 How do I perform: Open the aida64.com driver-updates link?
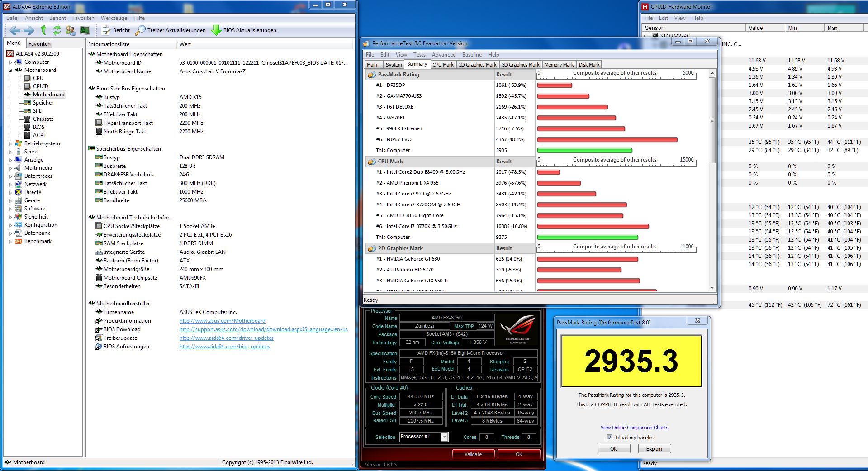[226, 338]
